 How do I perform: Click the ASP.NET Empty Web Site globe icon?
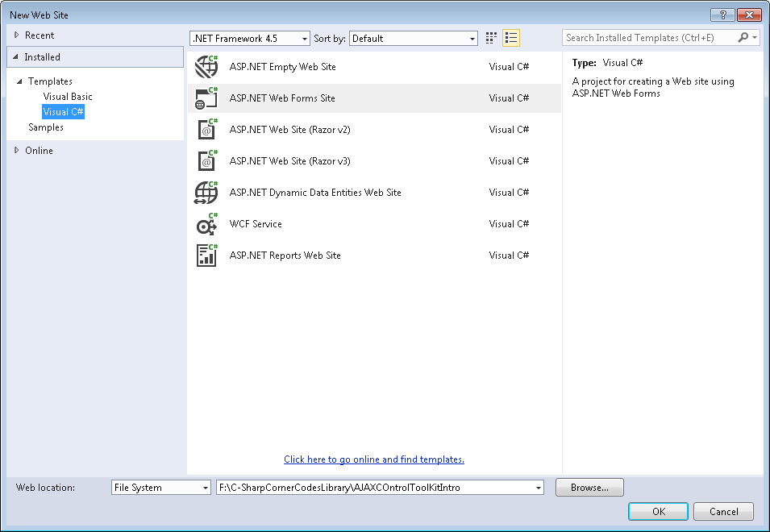click(x=206, y=67)
